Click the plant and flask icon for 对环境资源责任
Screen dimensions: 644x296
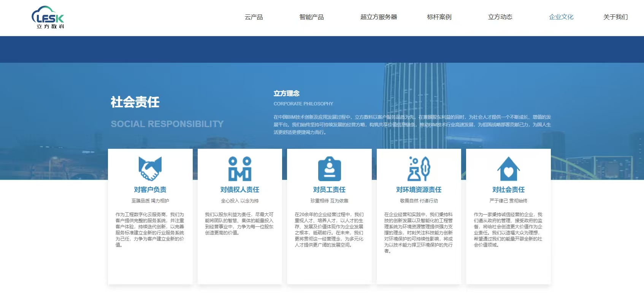click(419, 169)
